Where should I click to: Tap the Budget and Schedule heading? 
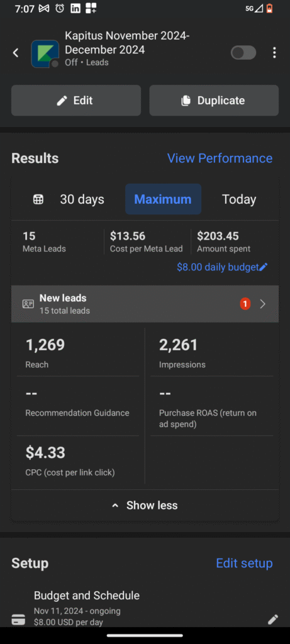point(87,595)
